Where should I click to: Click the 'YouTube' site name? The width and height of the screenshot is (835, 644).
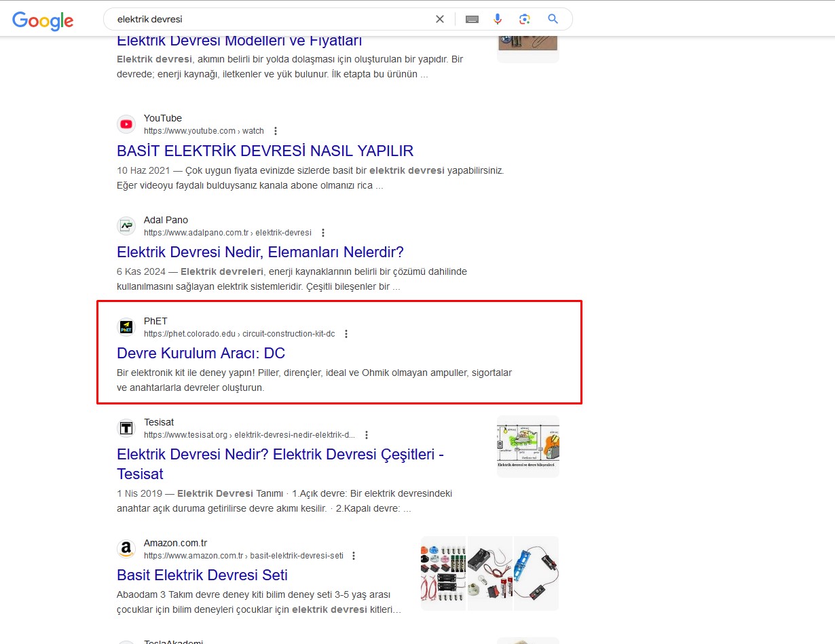point(163,118)
